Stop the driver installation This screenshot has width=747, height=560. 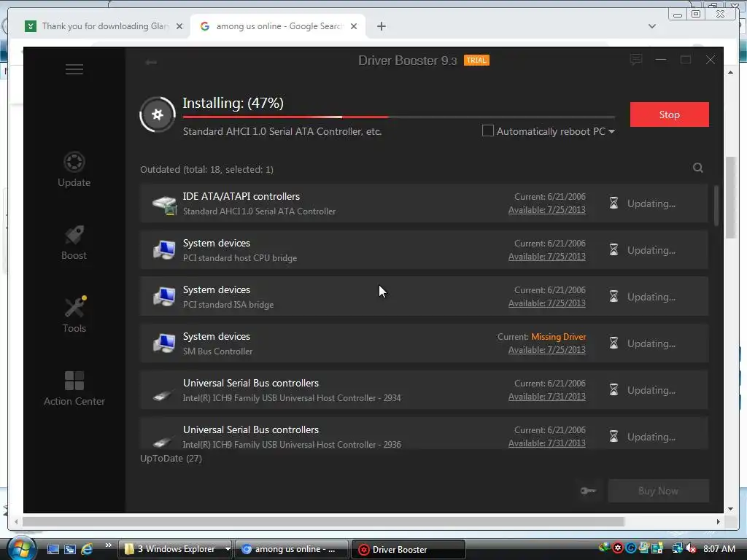pos(670,114)
